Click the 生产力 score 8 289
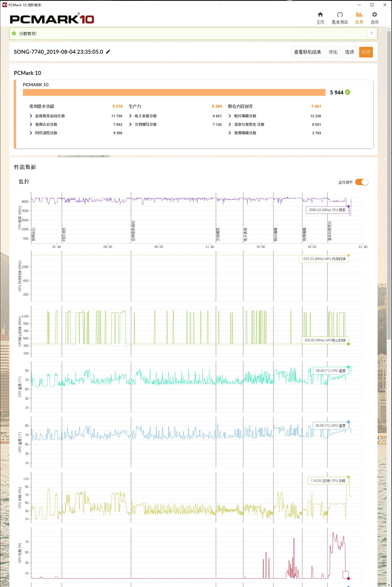Viewport: 392px width, 587px height. pos(217,106)
